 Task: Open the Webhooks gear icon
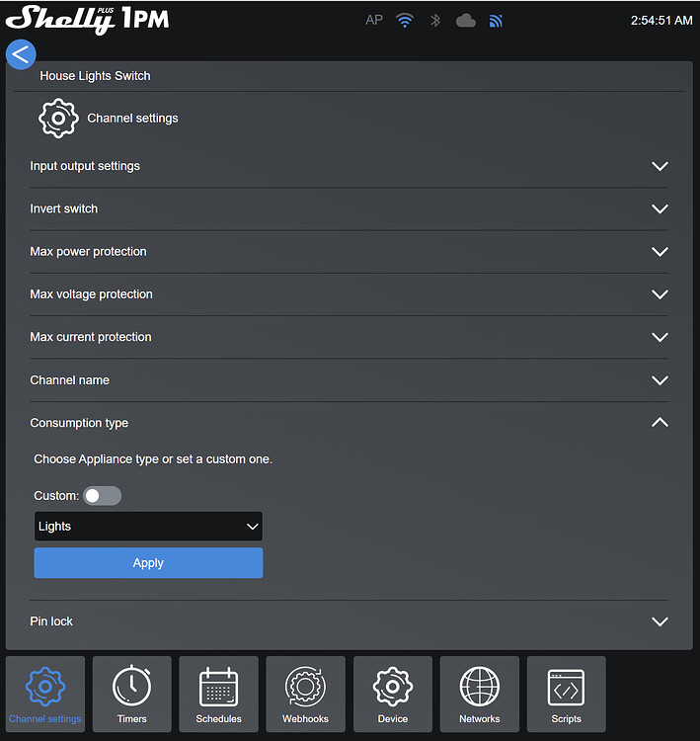click(x=306, y=687)
